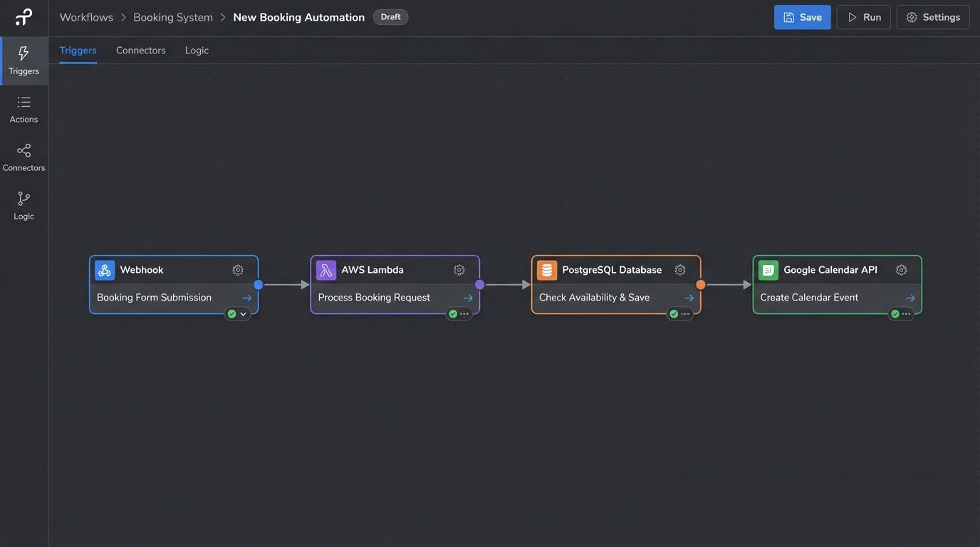Open the ellipsis menu on PostgreSQL node
This screenshot has height=547, width=980.
(685, 312)
